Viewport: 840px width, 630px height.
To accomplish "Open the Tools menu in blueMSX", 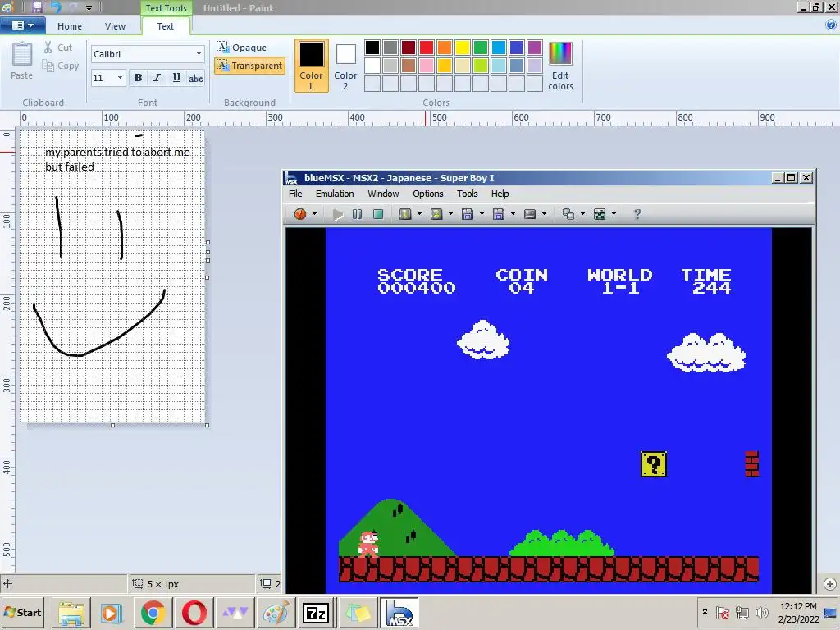I will point(467,194).
